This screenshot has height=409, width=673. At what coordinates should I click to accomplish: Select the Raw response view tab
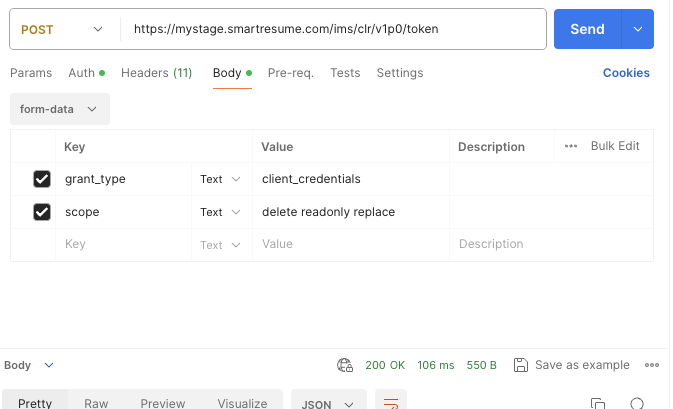(96, 403)
